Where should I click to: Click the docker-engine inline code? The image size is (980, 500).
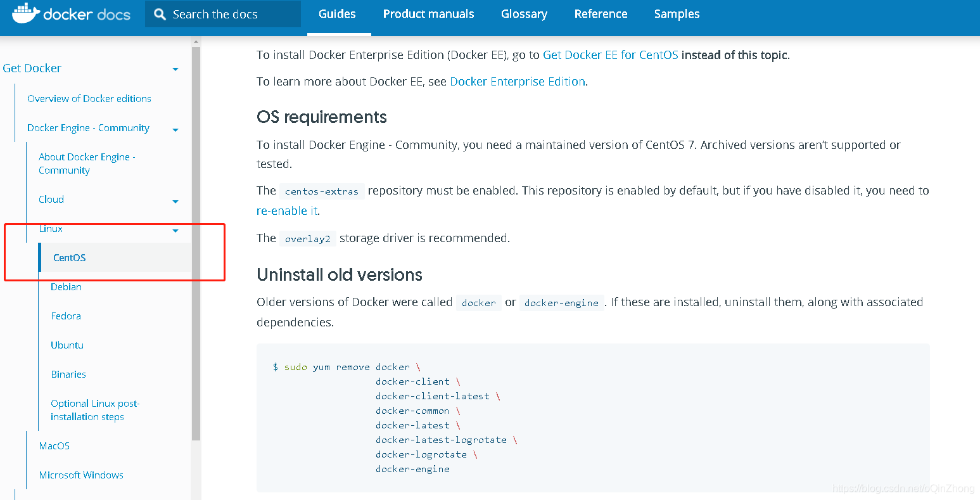coord(561,303)
